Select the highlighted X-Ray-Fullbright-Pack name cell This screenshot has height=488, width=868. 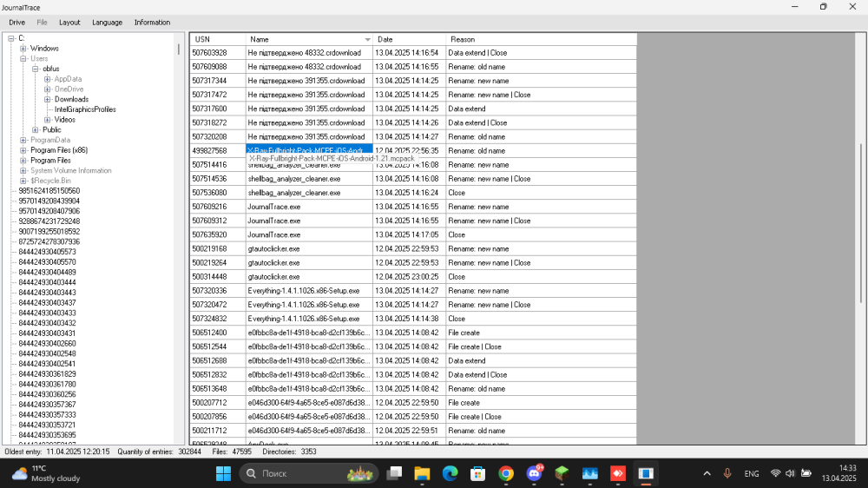(x=309, y=151)
